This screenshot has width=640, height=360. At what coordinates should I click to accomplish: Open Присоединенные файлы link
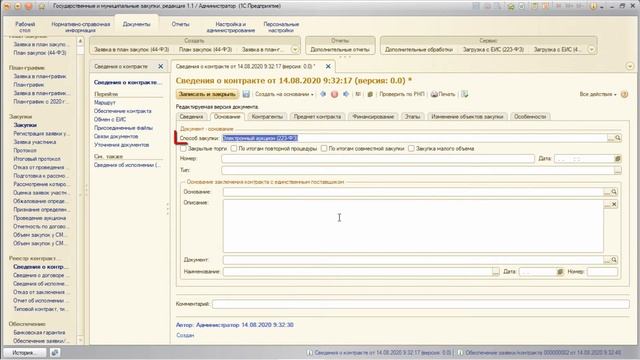[x=123, y=128]
